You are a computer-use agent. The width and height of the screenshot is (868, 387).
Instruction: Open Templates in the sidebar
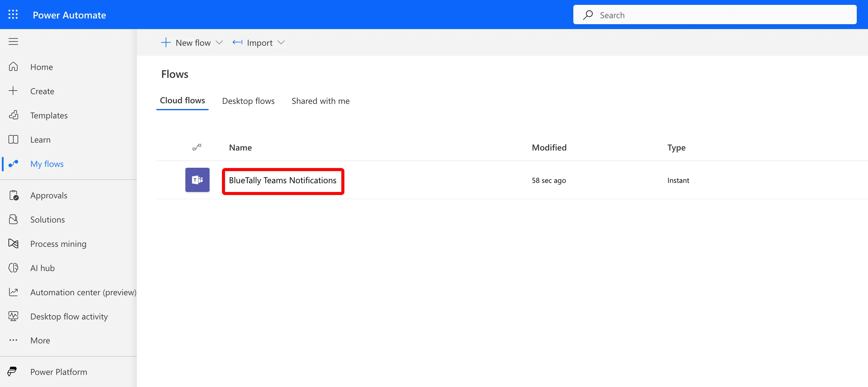49,115
